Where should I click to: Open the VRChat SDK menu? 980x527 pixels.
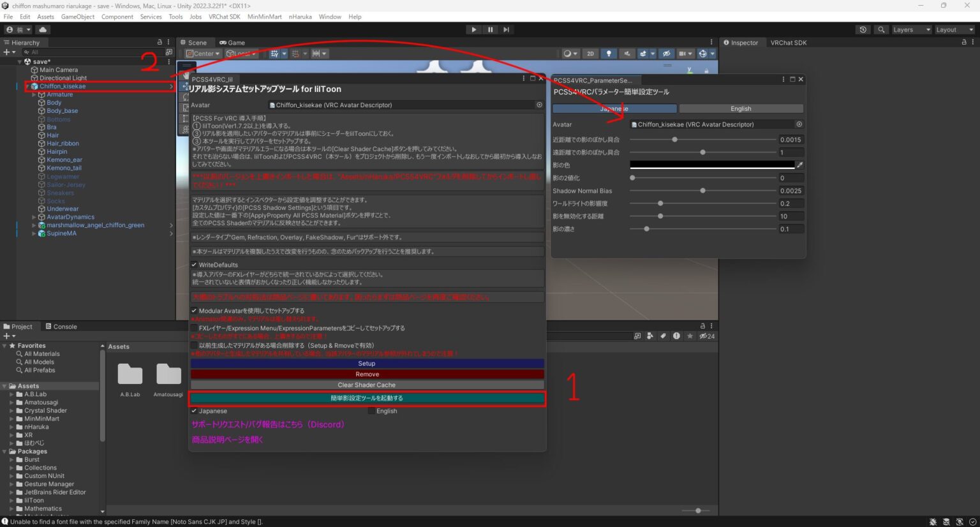(x=224, y=17)
